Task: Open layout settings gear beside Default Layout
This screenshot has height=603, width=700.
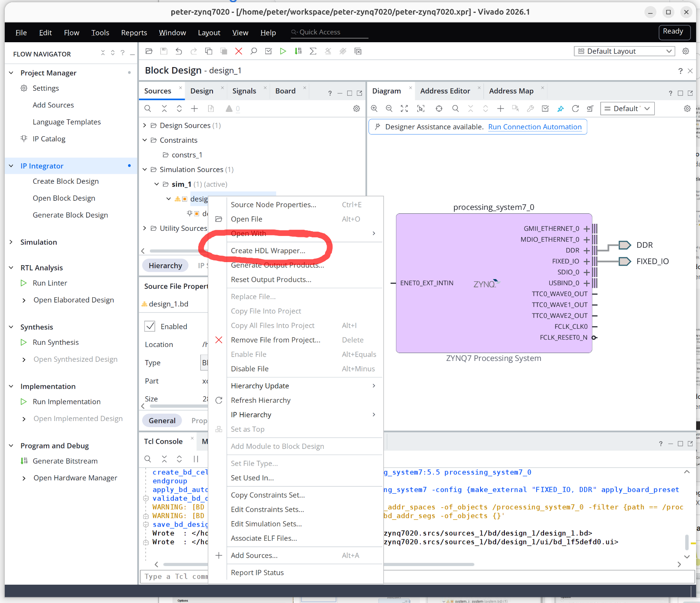Action: pyautogui.click(x=686, y=51)
